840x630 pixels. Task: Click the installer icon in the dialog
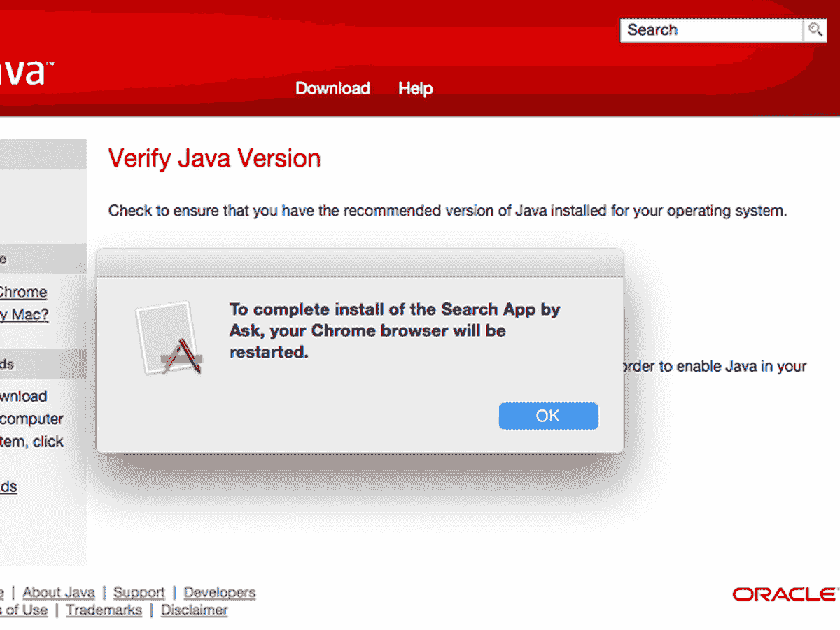point(169,338)
